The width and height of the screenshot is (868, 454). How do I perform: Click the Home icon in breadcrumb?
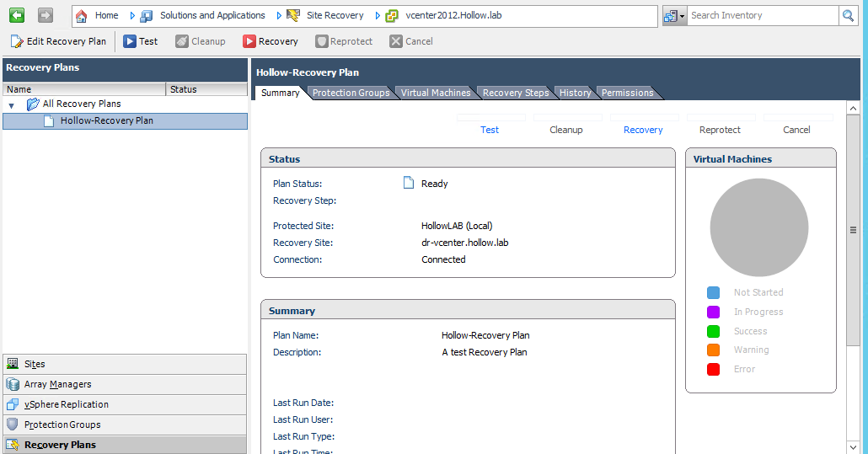point(82,15)
